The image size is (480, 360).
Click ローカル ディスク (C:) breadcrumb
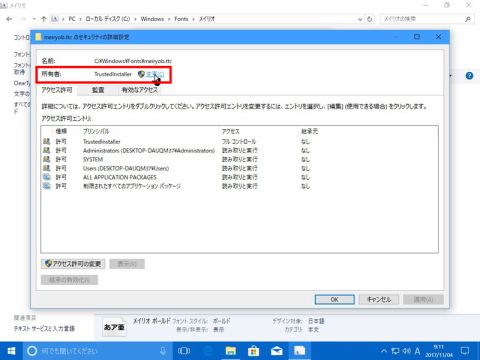click(108, 19)
